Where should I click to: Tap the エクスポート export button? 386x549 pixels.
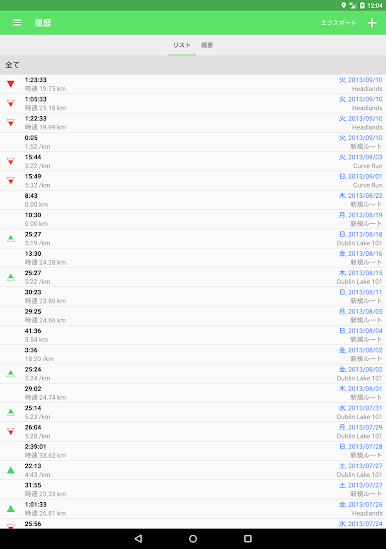(x=338, y=23)
